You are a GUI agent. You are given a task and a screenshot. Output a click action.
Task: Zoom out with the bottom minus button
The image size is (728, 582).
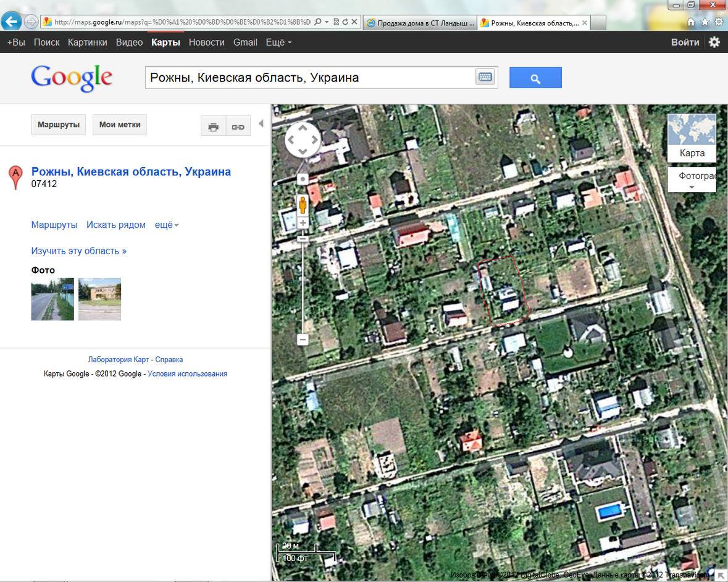[303, 339]
